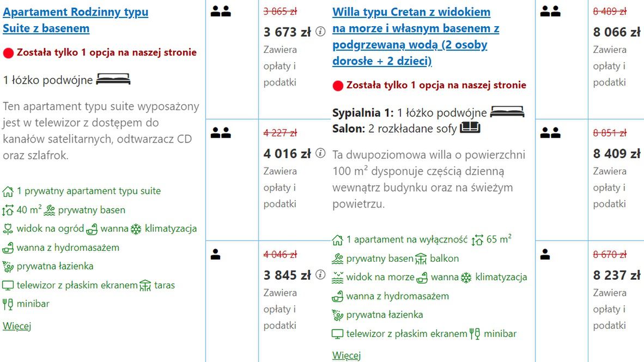Click info icon next to 3 845 zł

(320, 275)
